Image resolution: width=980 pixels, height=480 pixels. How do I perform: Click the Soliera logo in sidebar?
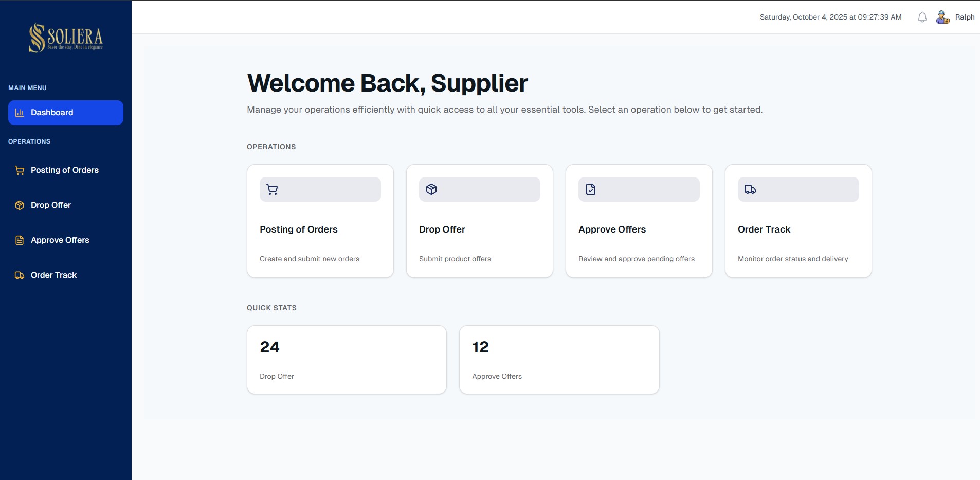click(x=66, y=38)
